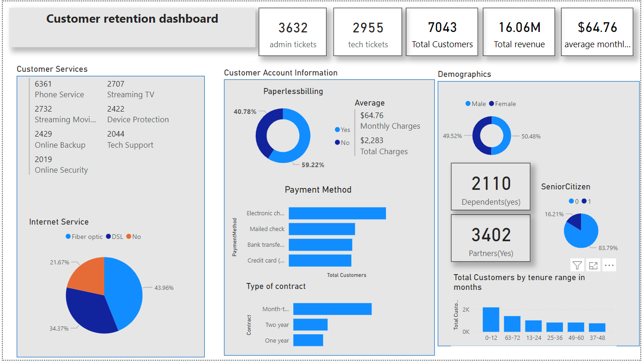Select the Mailed check bar
The width and height of the screenshot is (644, 363).
322,229
